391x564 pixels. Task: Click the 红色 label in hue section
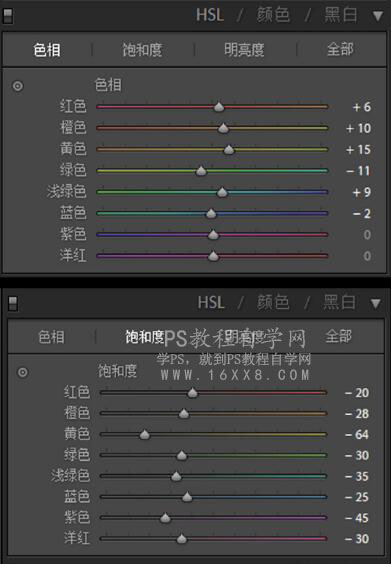tap(73, 106)
